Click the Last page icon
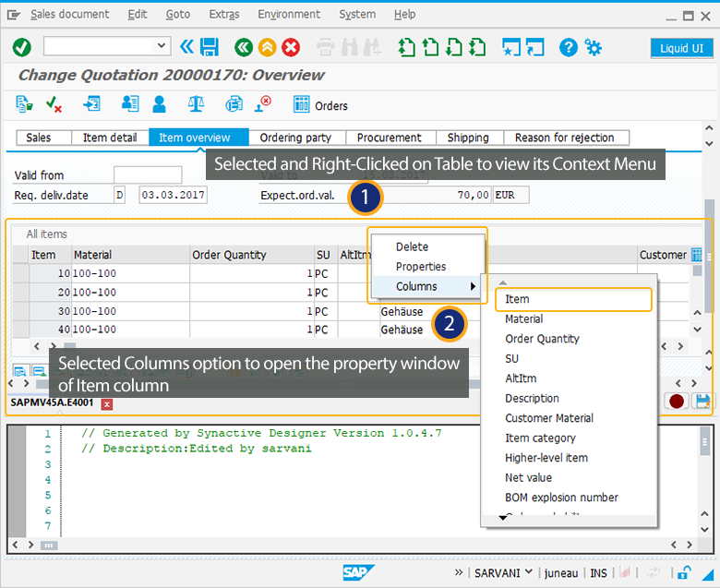This screenshot has height=588, width=720. click(x=477, y=47)
